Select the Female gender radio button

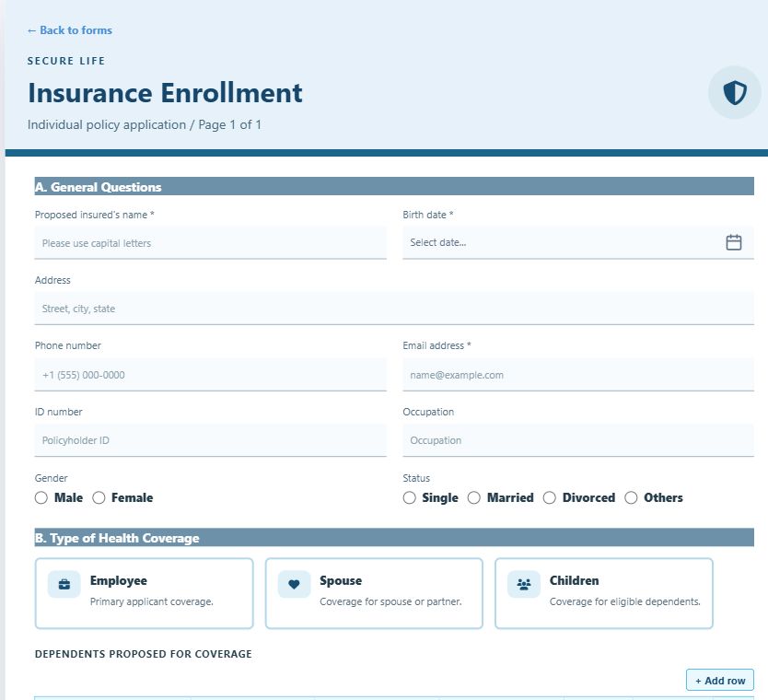(99, 497)
